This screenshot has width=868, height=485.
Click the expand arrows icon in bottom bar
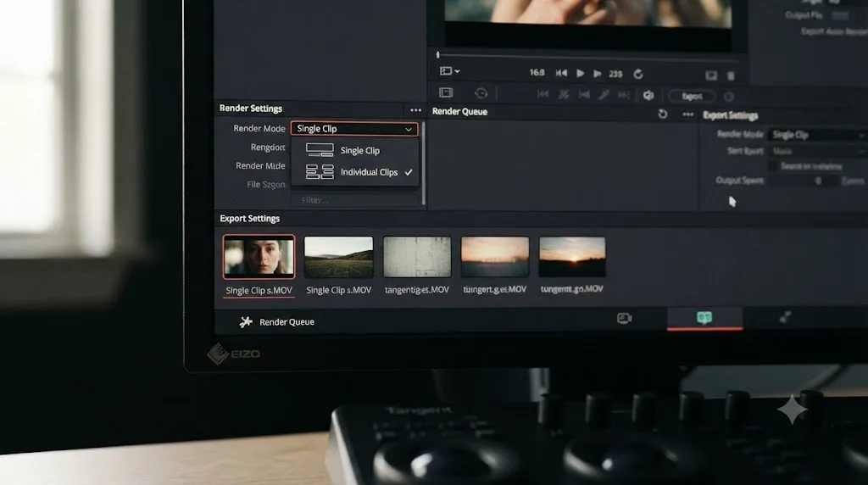pyautogui.click(x=785, y=317)
